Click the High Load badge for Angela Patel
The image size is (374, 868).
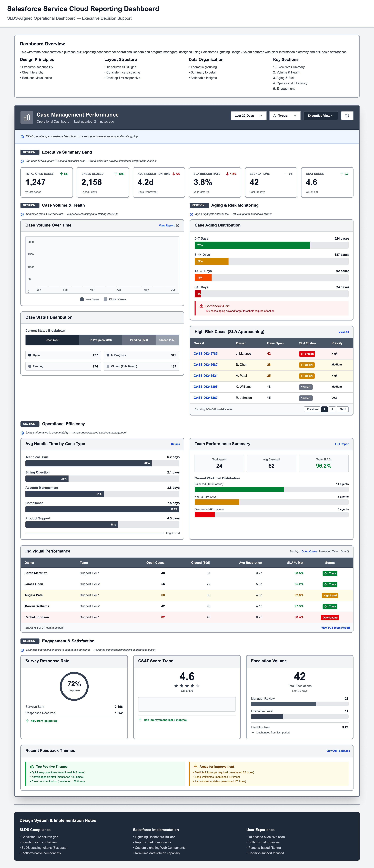(330, 595)
